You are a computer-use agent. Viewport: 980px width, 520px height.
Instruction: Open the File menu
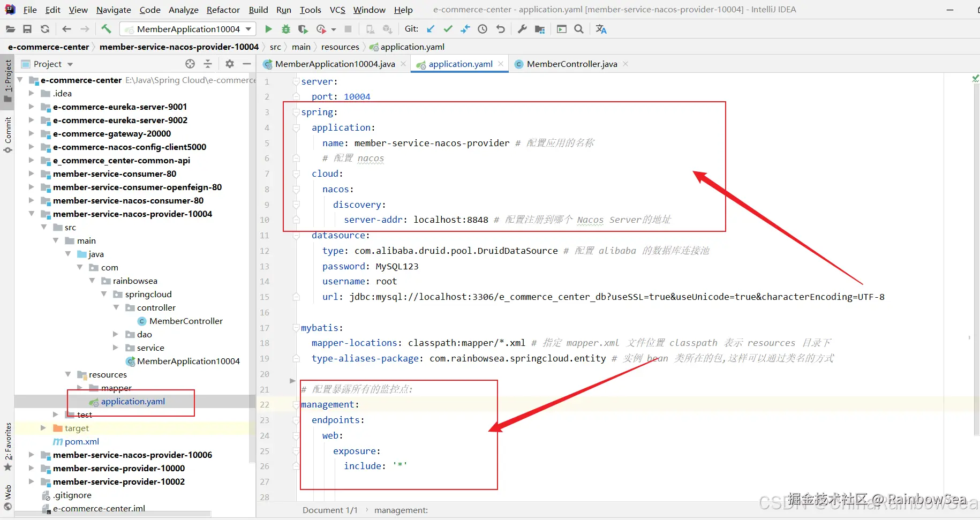pyautogui.click(x=30, y=10)
